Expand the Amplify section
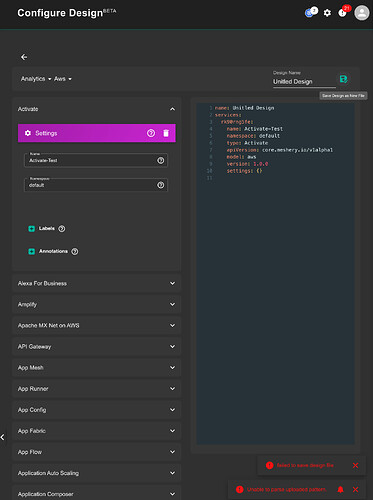Screen dimensions: 373x500 coord(97,304)
